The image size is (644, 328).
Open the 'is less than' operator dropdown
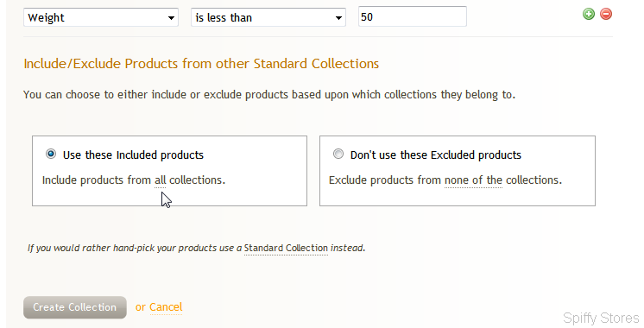click(x=268, y=17)
